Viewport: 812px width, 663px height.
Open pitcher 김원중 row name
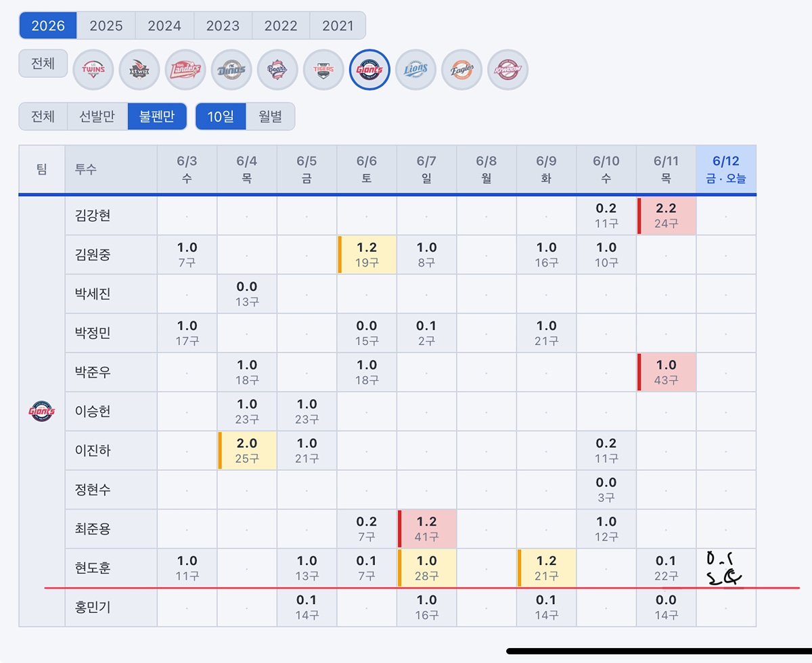tap(93, 255)
